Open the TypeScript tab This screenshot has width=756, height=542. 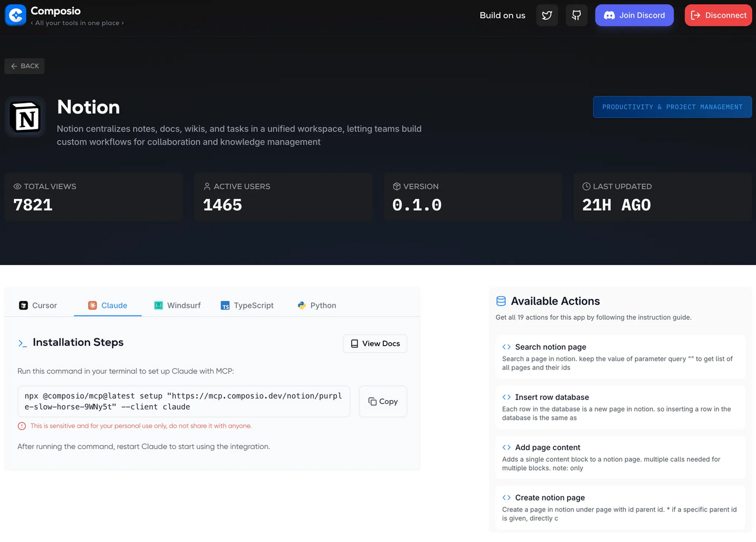(247, 306)
